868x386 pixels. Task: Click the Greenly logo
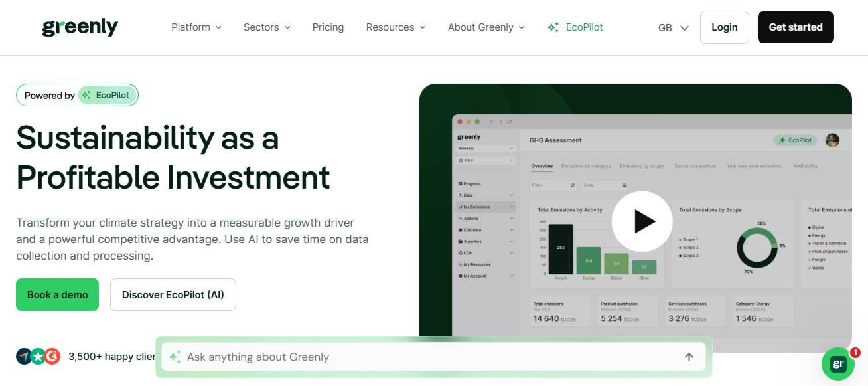pyautogui.click(x=80, y=27)
